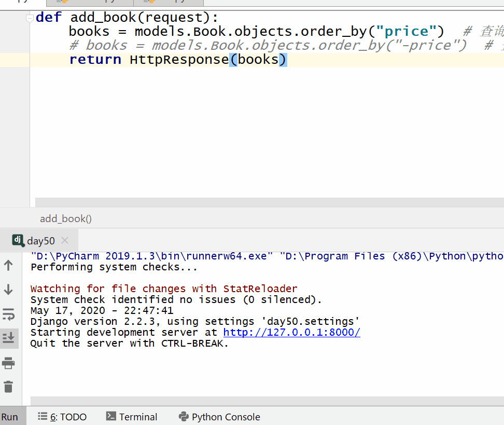This screenshot has height=425, width=504.
Task: Open the http://127.0.0.1:8000/ server link
Action: pos(291,332)
